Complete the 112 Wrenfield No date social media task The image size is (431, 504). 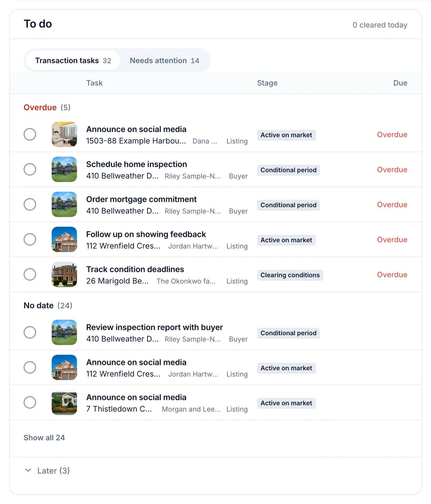click(30, 367)
